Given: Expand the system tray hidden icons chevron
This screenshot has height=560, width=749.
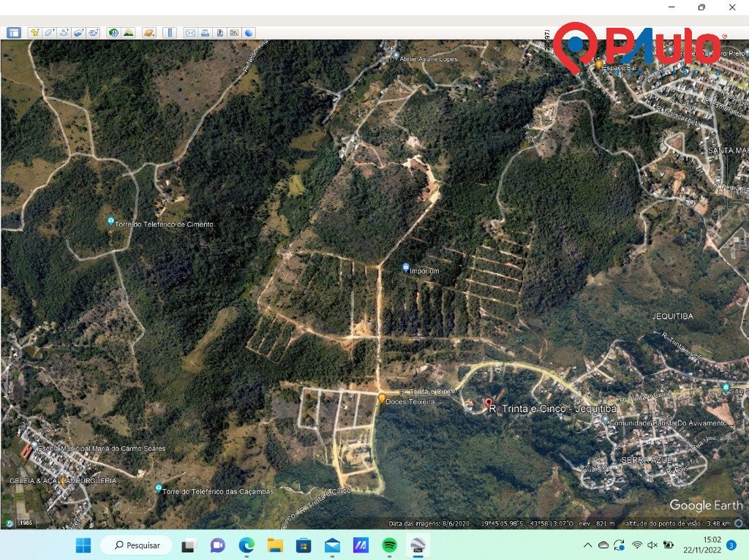Looking at the screenshot, I should point(587,545).
